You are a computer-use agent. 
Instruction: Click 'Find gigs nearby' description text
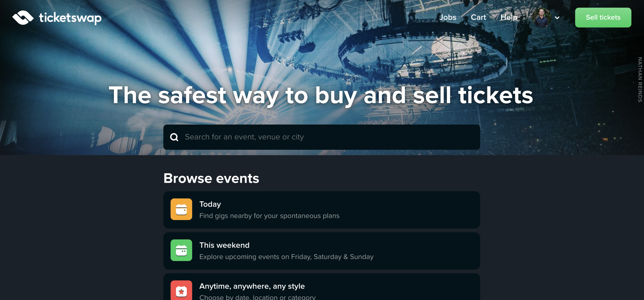[x=269, y=216]
